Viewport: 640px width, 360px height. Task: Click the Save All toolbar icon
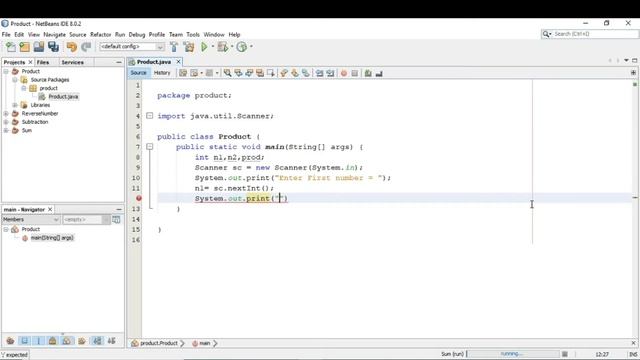pos(53,47)
